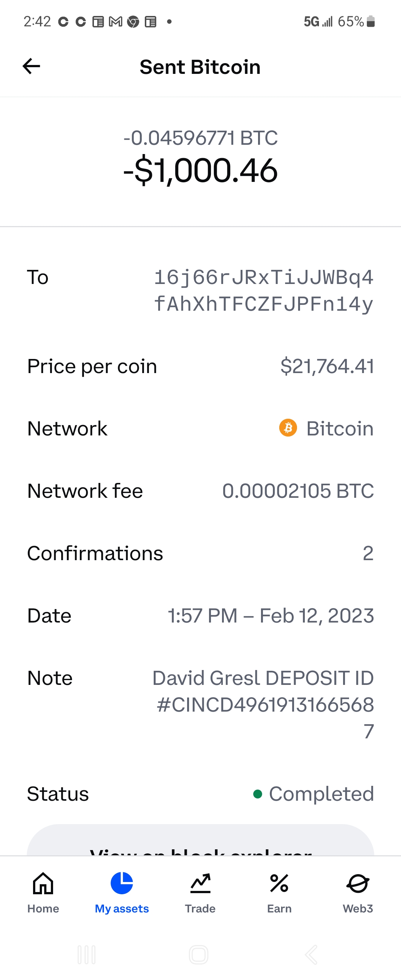
Task: Tap the price per coin value
Action: pos(327,366)
